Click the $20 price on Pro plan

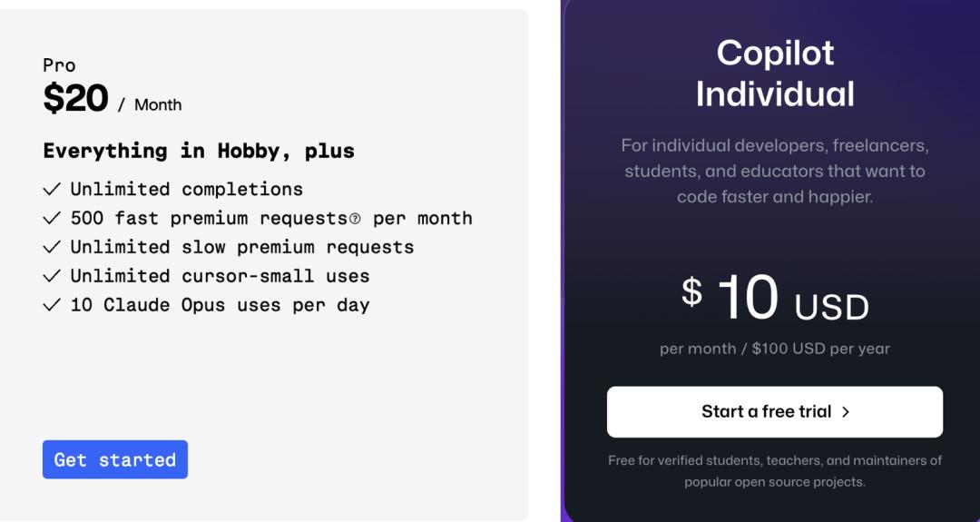[x=75, y=98]
